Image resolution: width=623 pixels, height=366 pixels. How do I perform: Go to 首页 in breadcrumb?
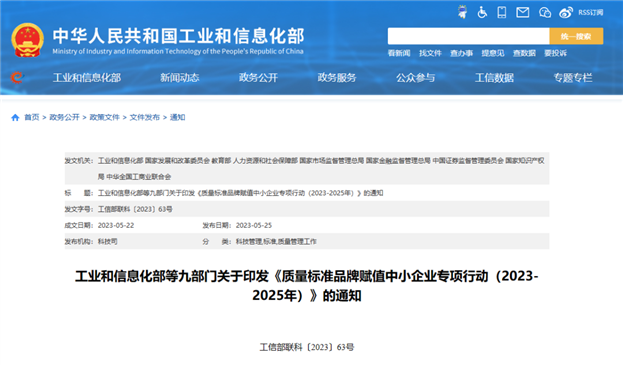point(32,117)
